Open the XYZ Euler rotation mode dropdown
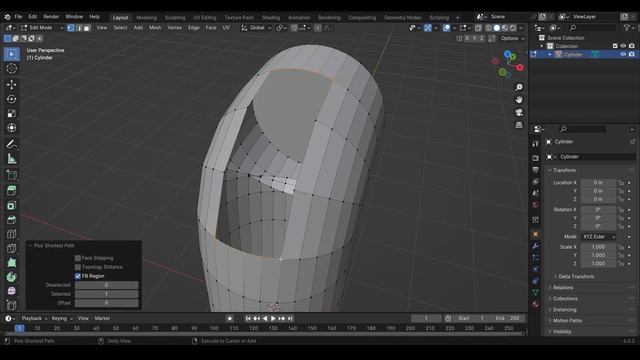 click(598, 237)
